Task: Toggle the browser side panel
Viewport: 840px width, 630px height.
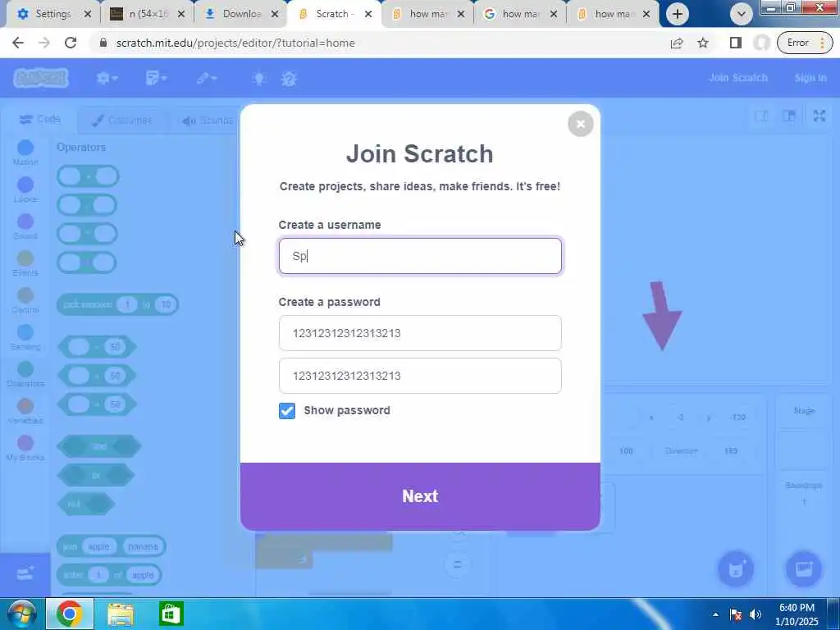Action: tap(736, 43)
